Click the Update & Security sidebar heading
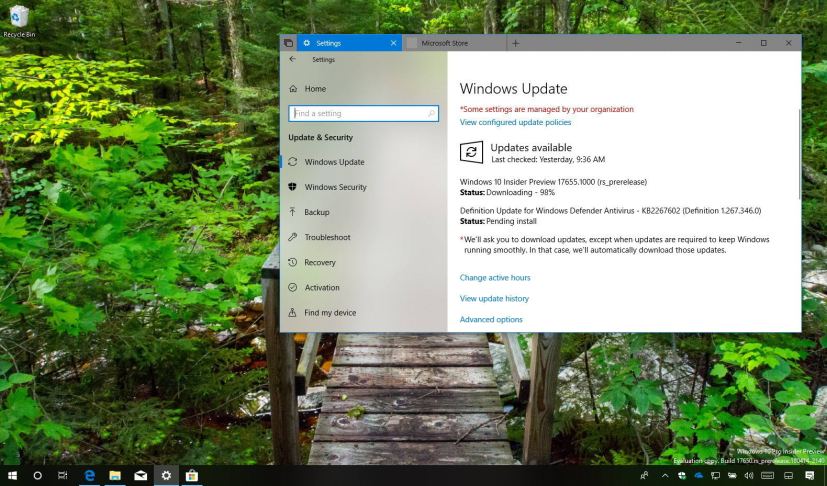 click(x=321, y=138)
